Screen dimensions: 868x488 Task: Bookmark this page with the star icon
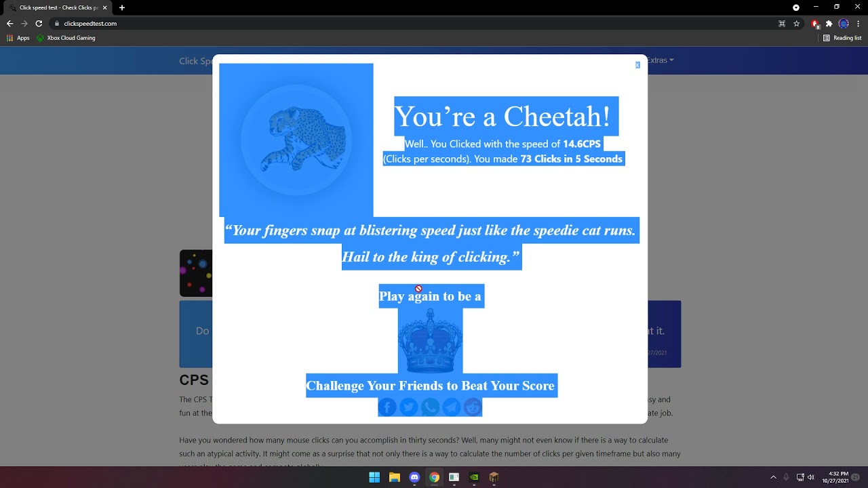tap(797, 23)
